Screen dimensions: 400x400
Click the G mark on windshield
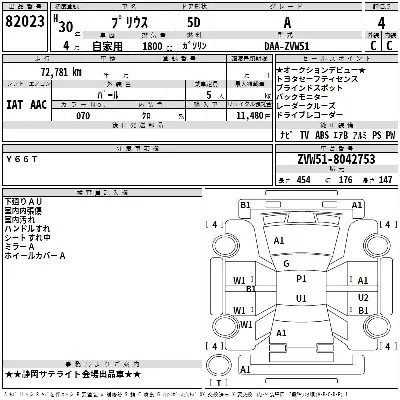286,264
